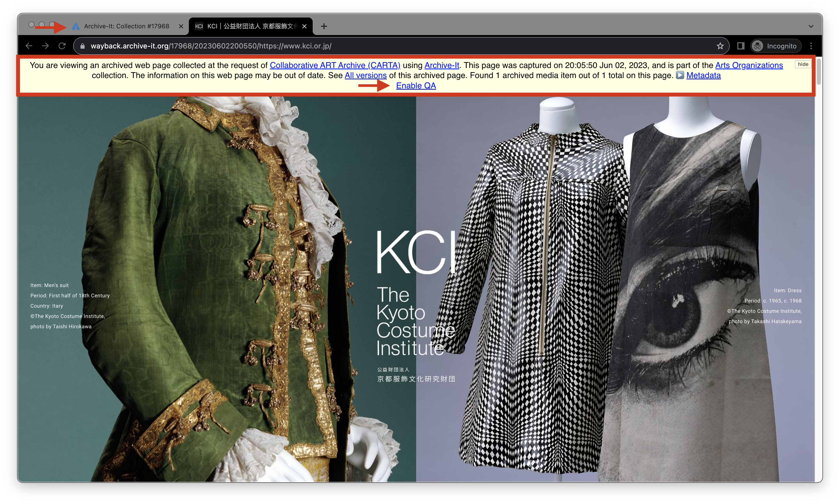Switch to Archive-It Collection #17968 tab
The image size is (840, 504).
pos(126,26)
